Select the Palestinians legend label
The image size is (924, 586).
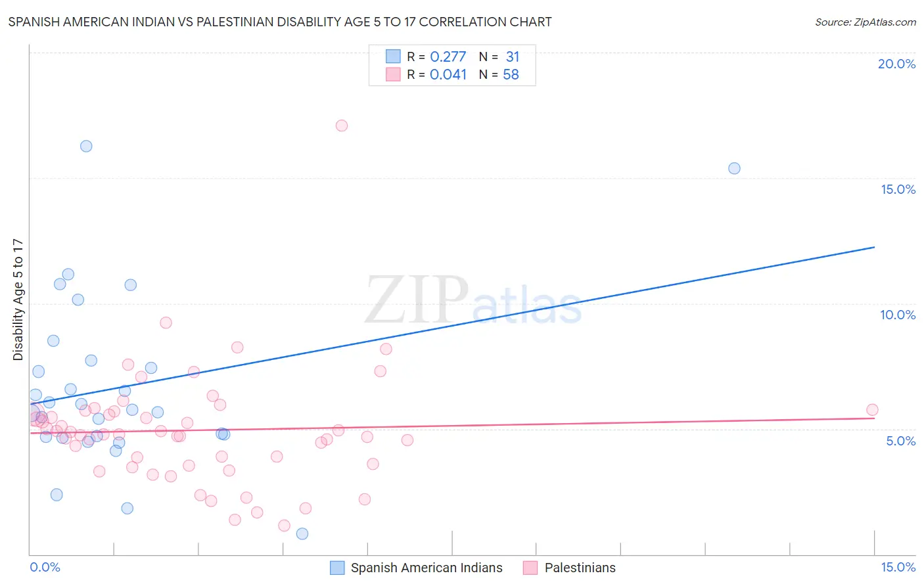point(580,568)
